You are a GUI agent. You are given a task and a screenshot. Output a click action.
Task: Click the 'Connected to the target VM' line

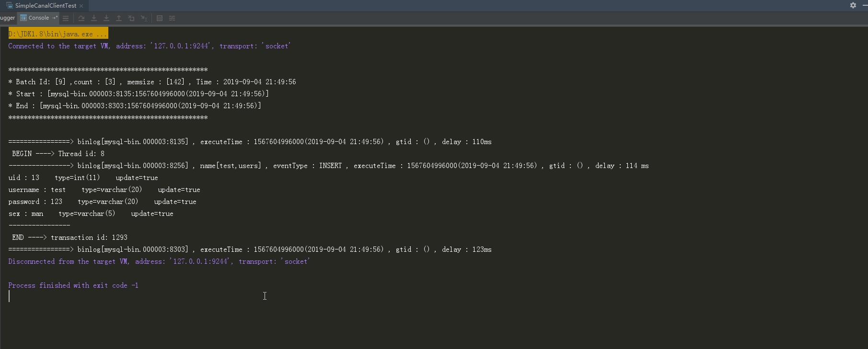tap(150, 46)
